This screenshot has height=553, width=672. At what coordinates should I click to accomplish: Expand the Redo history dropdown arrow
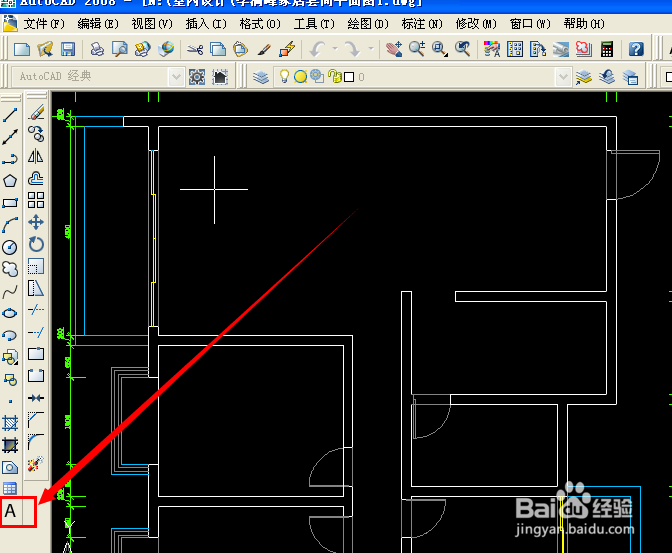[x=371, y=49]
